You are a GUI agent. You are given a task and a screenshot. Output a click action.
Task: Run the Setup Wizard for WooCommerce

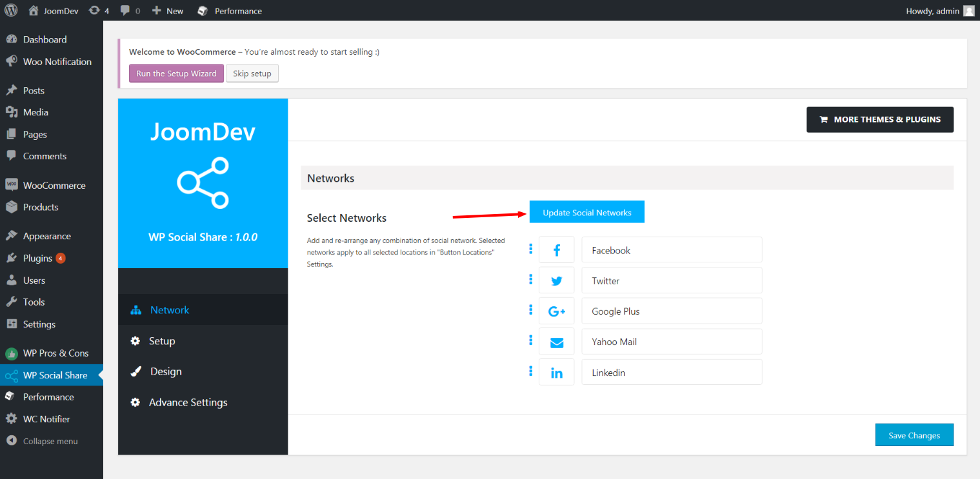click(176, 73)
